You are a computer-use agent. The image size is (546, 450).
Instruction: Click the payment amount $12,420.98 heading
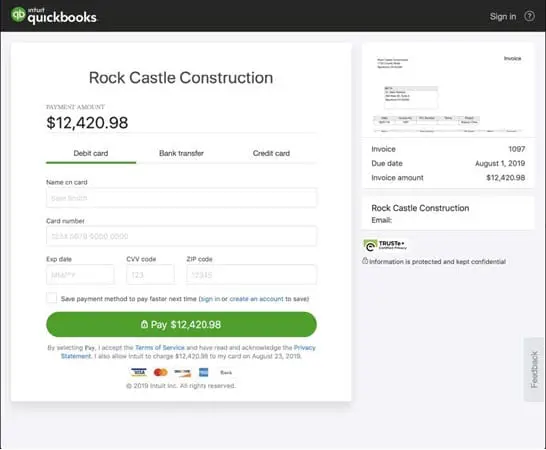click(x=87, y=123)
